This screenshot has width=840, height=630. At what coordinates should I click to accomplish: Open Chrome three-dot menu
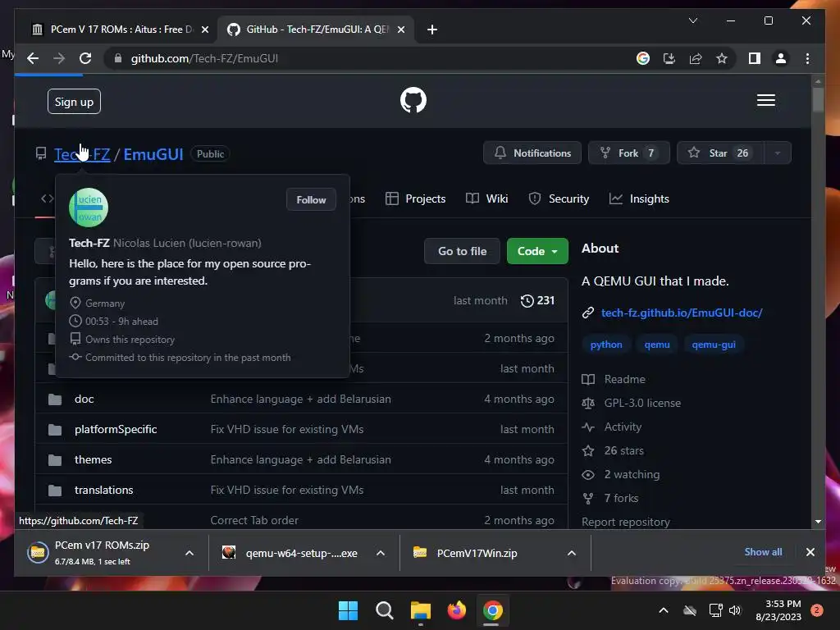click(807, 58)
